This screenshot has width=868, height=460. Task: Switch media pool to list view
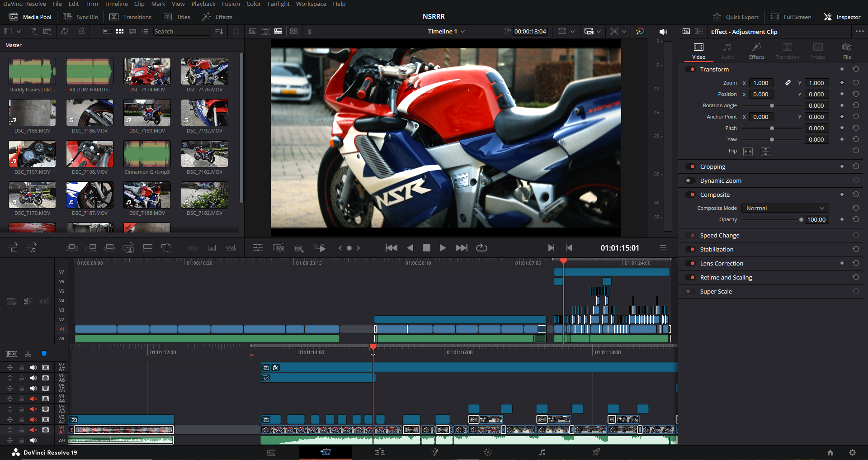[x=145, y=31]
